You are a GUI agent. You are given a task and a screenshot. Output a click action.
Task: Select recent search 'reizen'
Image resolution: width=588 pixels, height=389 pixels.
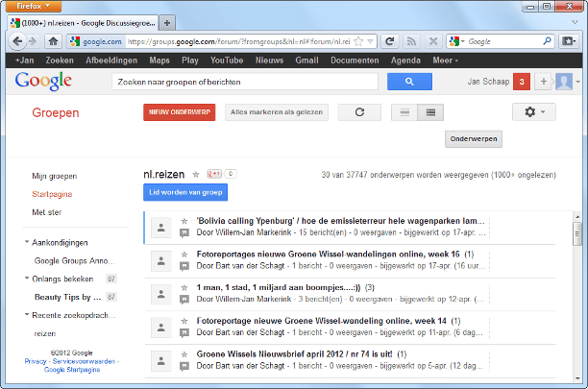point(44,333)
